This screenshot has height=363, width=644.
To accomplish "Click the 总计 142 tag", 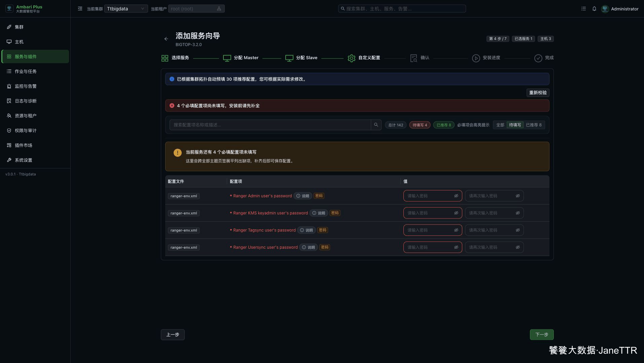I will 396,125.
